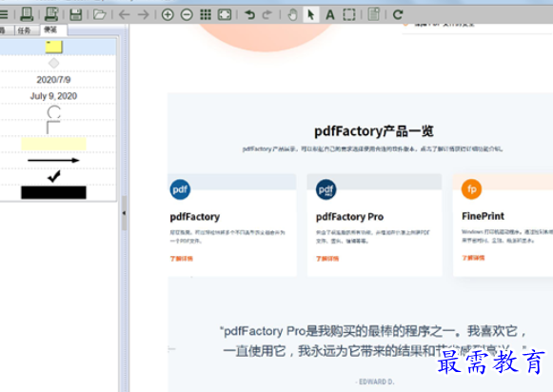Switch to the 任务 tab
Viewport: 553px width, 392px height.
click(24, 30)
